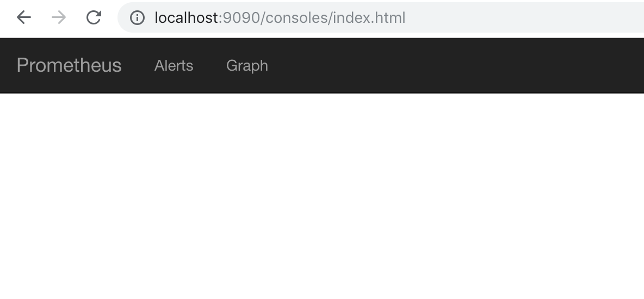This screenshot has width=644, height=299.
Task: Click the Prometheus brand logo text
Action: pyautogui.click(x=69, y=65)
